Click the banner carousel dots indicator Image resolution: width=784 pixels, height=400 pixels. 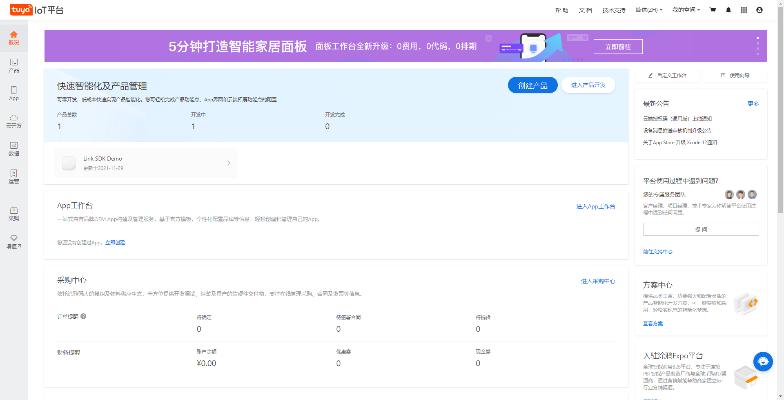[x=757, y=45]
